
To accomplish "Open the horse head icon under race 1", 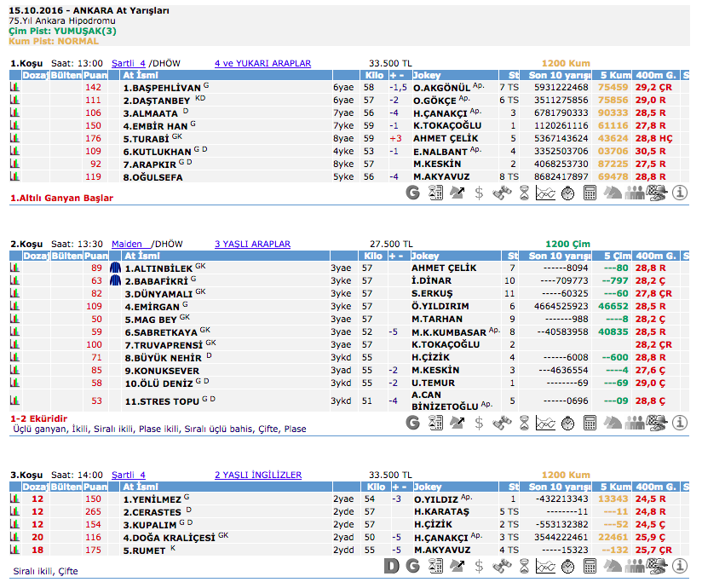I will pyautogui.click(x=612, y=193).
